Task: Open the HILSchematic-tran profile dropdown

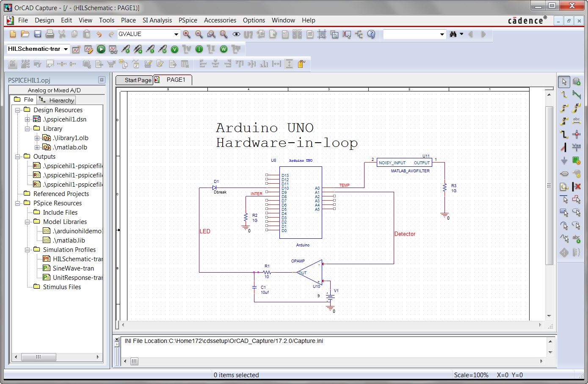Action: click(66, 49)
